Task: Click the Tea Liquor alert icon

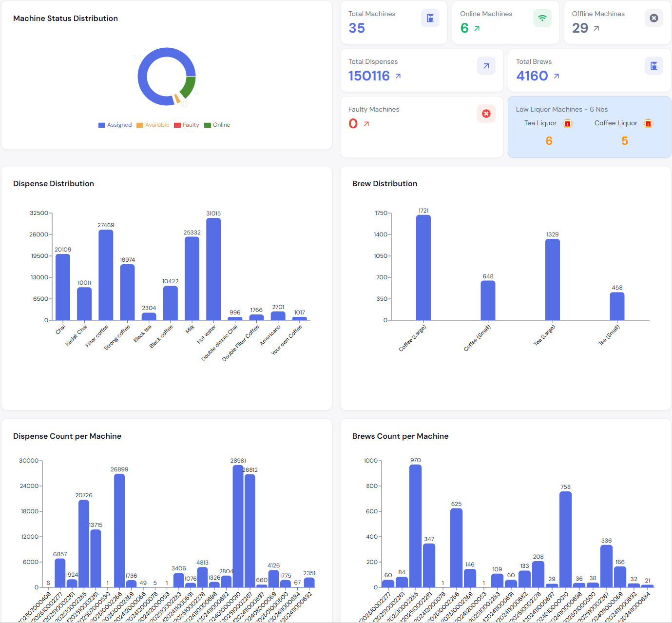Action: [568, 123]
